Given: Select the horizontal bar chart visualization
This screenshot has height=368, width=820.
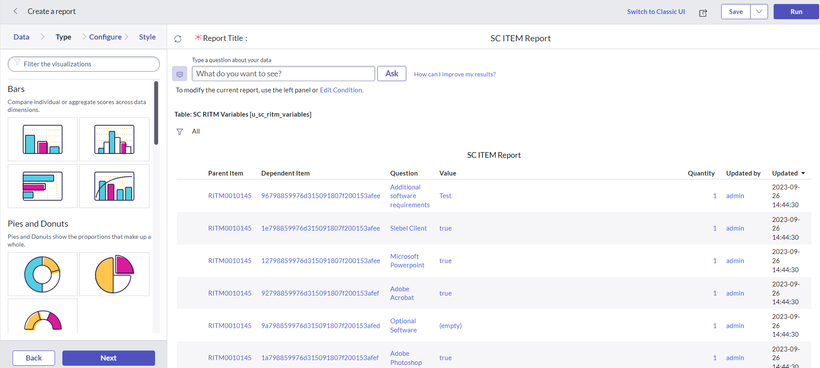Looking at the screenshot, I should 43,186.
